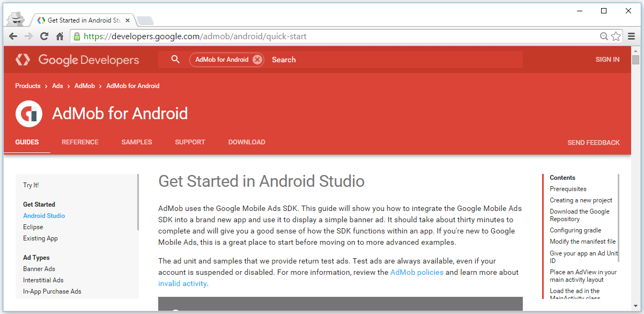
Task: Open the Chrome hamburger menu
Action: [x=631, y=36]
